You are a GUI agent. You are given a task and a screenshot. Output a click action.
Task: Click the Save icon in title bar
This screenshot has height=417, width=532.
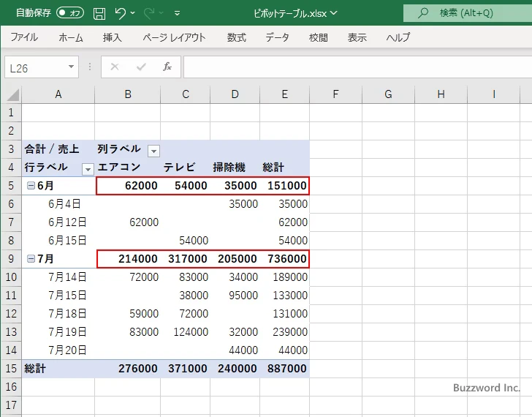coord(99,13)
